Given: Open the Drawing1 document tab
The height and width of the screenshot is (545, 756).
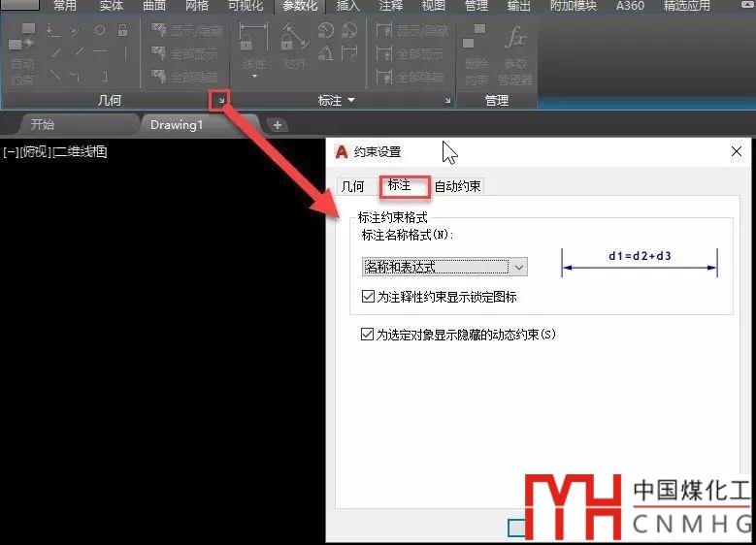Looking at the screenshot, I should [177, 125].
